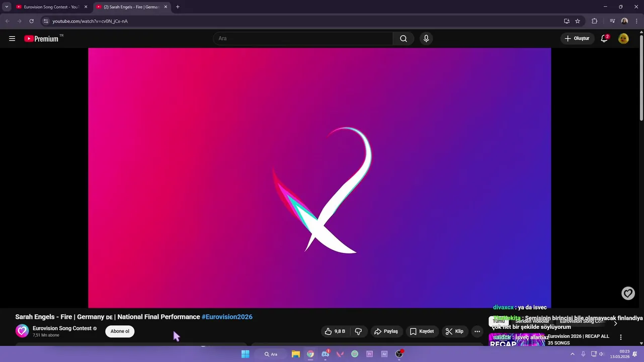Open the #Eurovision2026 hashtag link
The image size is (644, 362).
(227, 317)
